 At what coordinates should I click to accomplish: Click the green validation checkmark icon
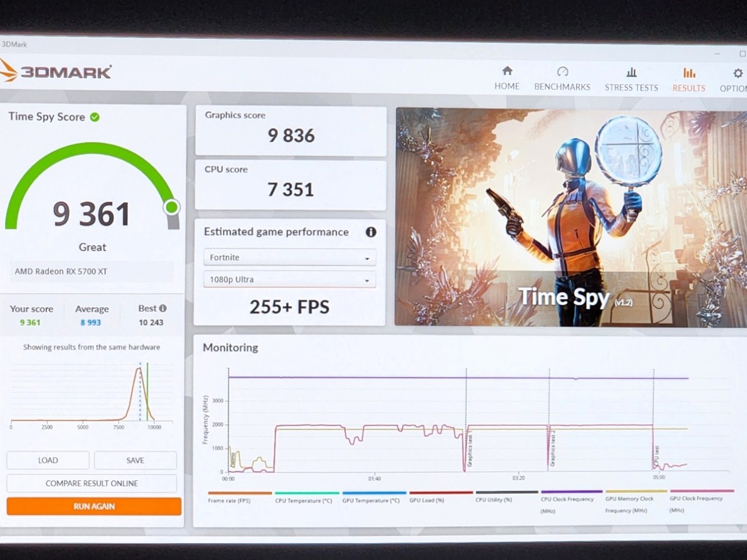pyautogui.click(x=95, y=117)
